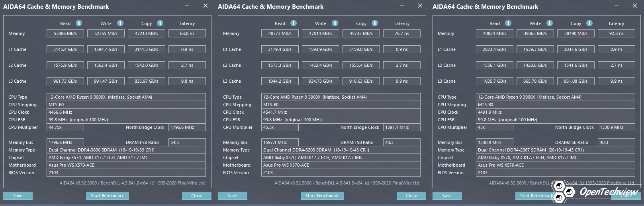The image size is (644, 206).
Task: Click CPU Multiplier field 44.75x
Action: [65, 127]
